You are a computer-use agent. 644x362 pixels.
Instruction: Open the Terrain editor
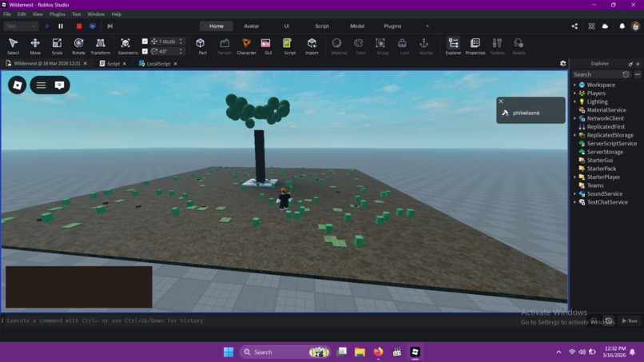(225, 46)
